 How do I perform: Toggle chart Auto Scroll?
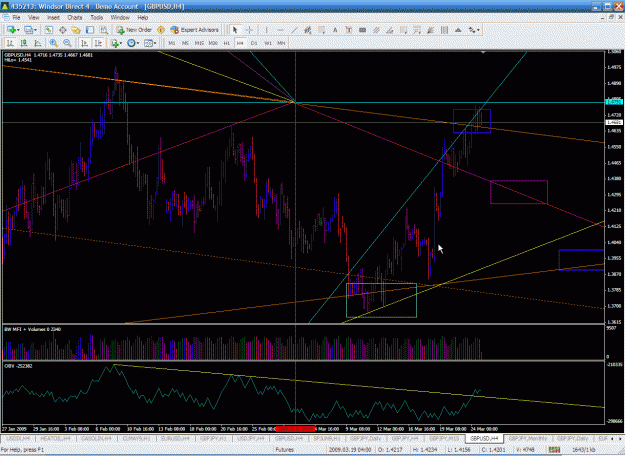(x=84, y=43)
